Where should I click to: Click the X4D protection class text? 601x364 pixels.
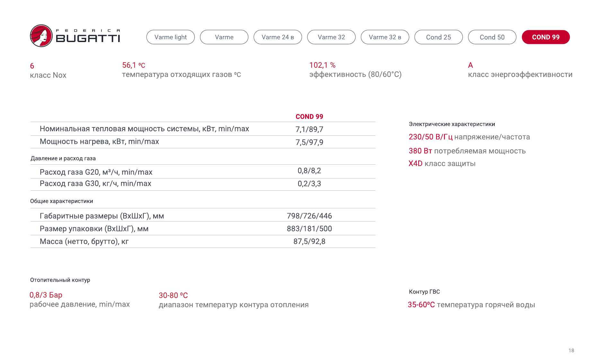tap(415, 164)
